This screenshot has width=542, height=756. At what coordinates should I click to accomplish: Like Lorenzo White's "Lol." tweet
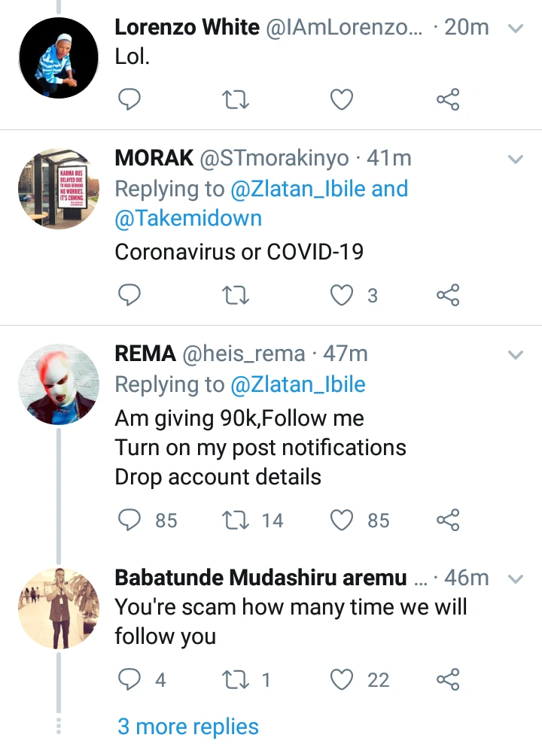343,99
